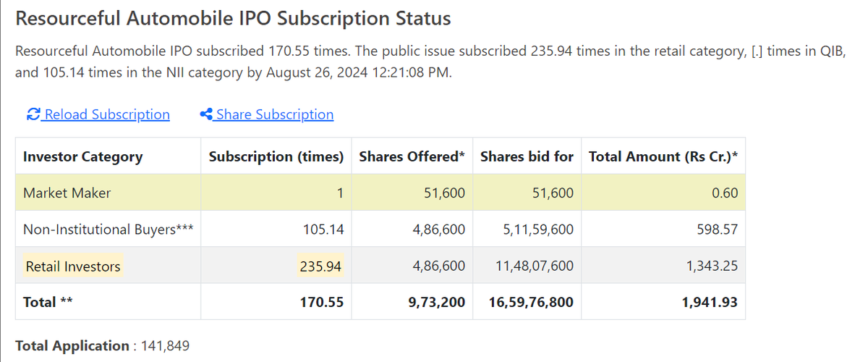Click table cell '105.14' in Non-Institutional row
This screenshot has height=362, width=868.
pos(323,230)
